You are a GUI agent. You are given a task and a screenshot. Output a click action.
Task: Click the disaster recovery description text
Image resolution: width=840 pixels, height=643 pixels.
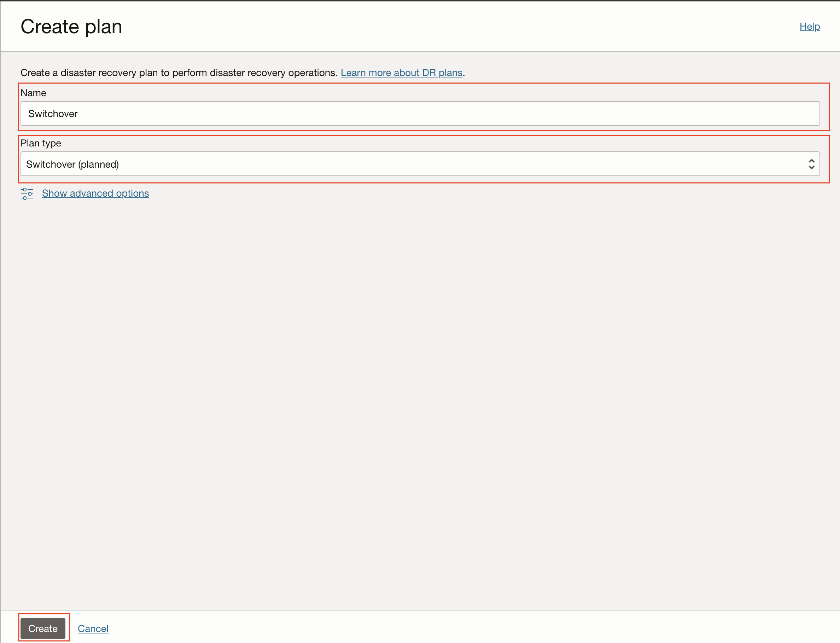(x=179, y=73)
